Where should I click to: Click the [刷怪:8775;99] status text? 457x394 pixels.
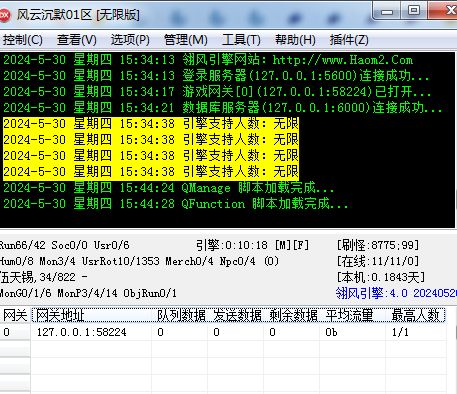378,245
